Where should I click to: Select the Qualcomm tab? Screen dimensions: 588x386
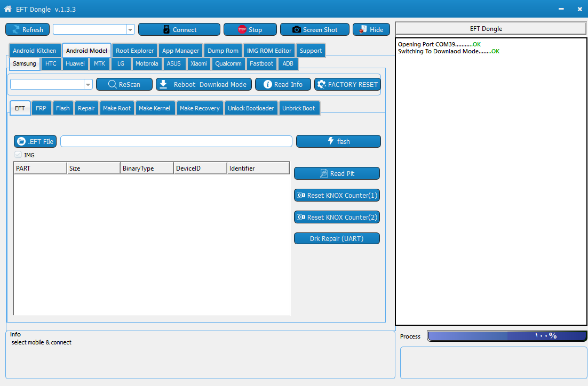click(228, 63)
